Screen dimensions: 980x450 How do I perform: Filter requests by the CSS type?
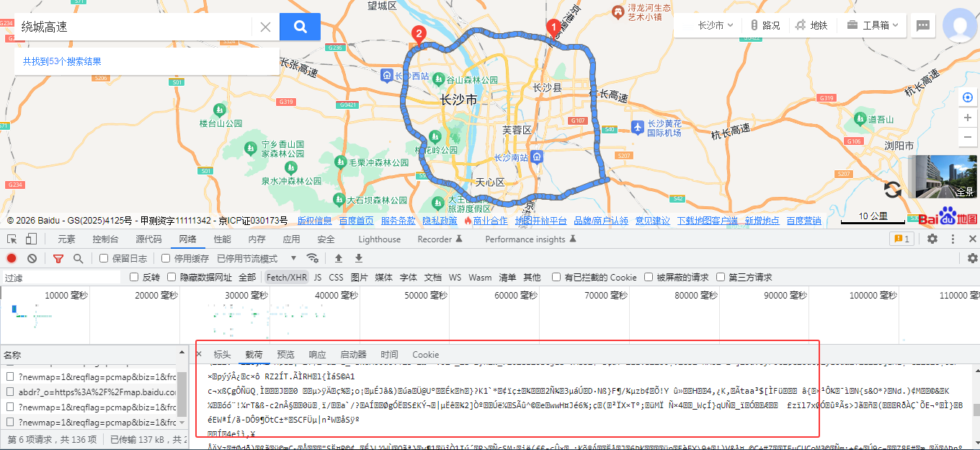pyautogui.click(x=336, y=277)
